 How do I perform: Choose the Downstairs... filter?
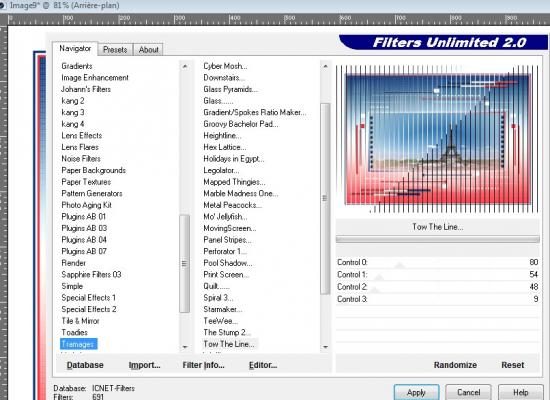pos(224,78)
